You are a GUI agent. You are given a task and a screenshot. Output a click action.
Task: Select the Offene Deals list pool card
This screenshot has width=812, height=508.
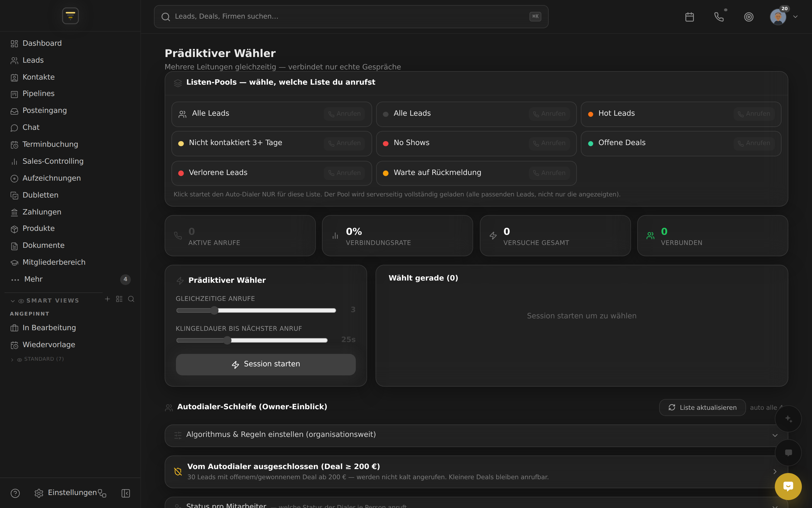(681, 144)
